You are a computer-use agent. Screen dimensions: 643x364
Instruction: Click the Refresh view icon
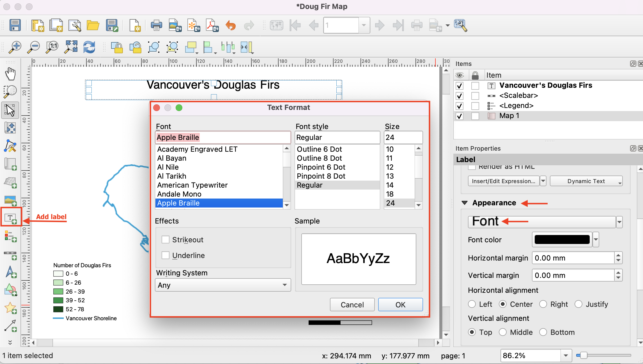click(89, 47)
